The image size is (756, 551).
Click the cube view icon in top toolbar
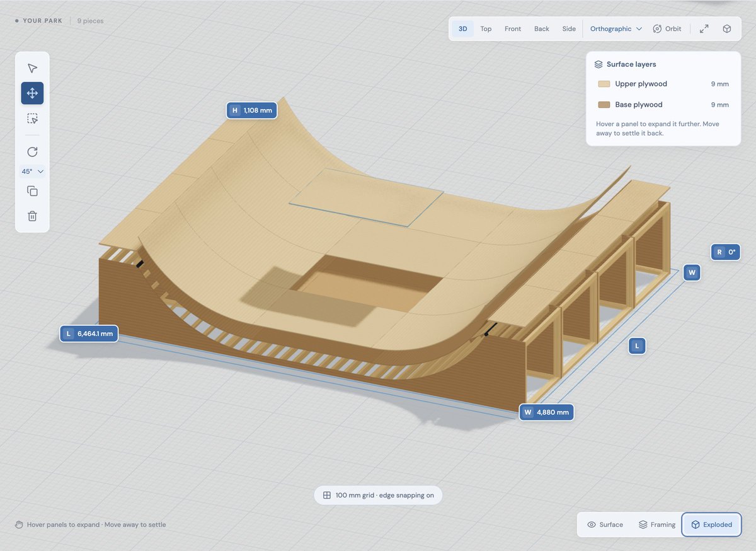pos(727,29)
